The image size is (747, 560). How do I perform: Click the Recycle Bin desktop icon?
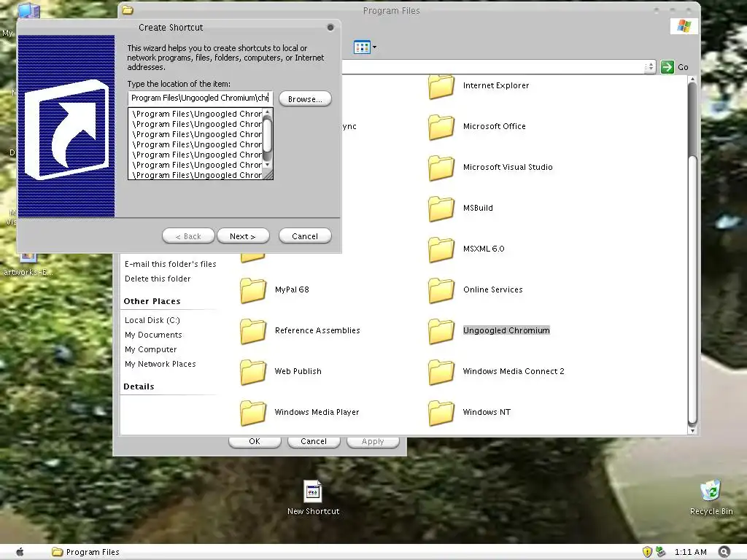click(711, 491)
